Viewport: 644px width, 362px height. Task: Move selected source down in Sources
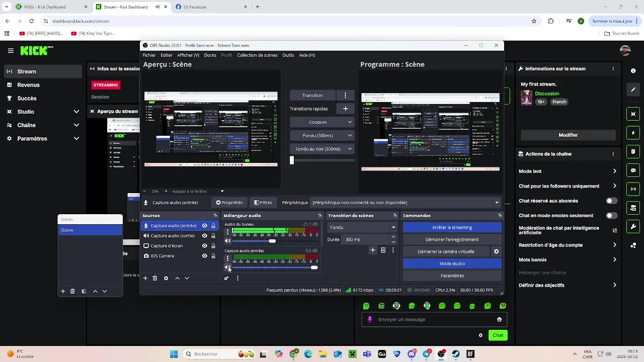coord(187,278)
